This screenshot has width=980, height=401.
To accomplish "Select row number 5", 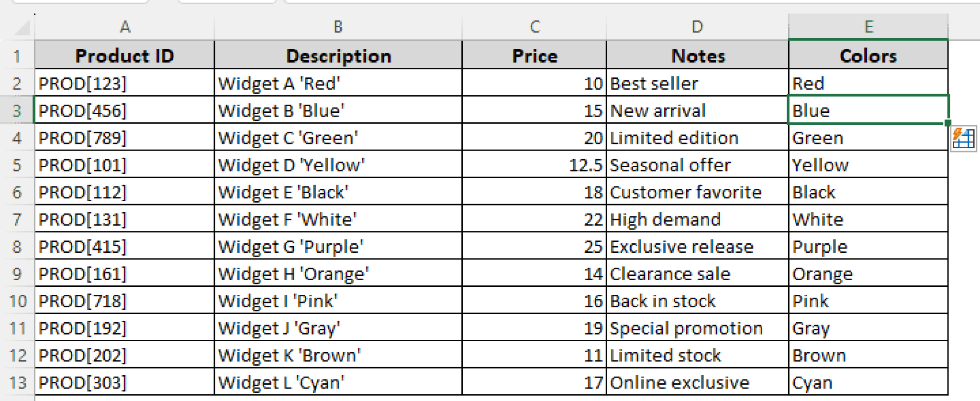I will click(x=18, y=165).
